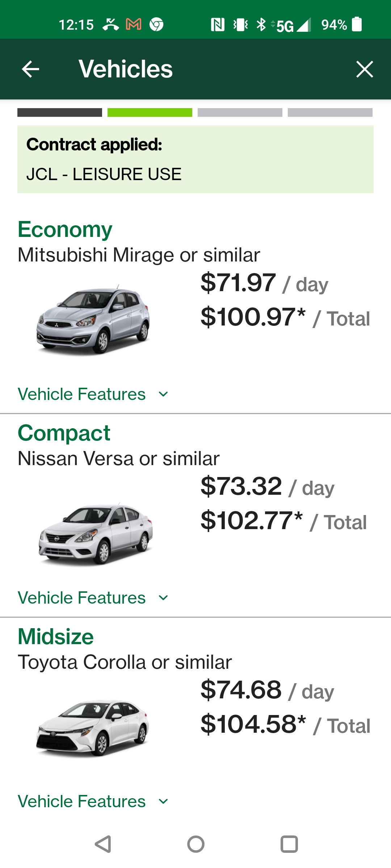Tap the back arrow in Vehicles header

pyautogui.click(x=30, y=69)
